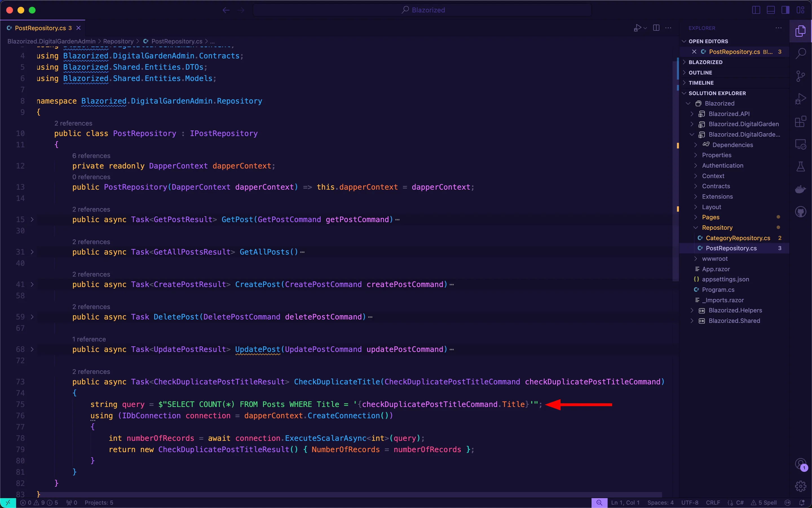Show '1 reference' CodeLens for UpdatePost
812x508 pixels.
89,339
